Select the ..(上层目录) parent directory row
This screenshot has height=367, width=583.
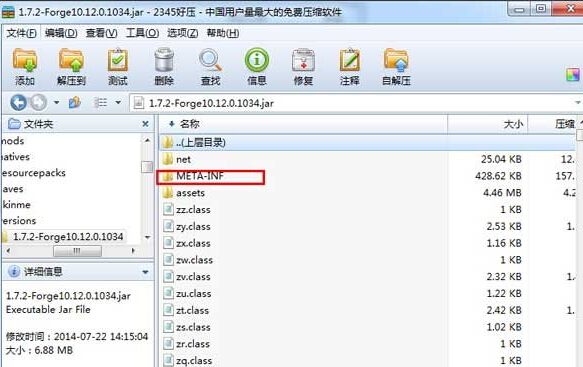368,142
